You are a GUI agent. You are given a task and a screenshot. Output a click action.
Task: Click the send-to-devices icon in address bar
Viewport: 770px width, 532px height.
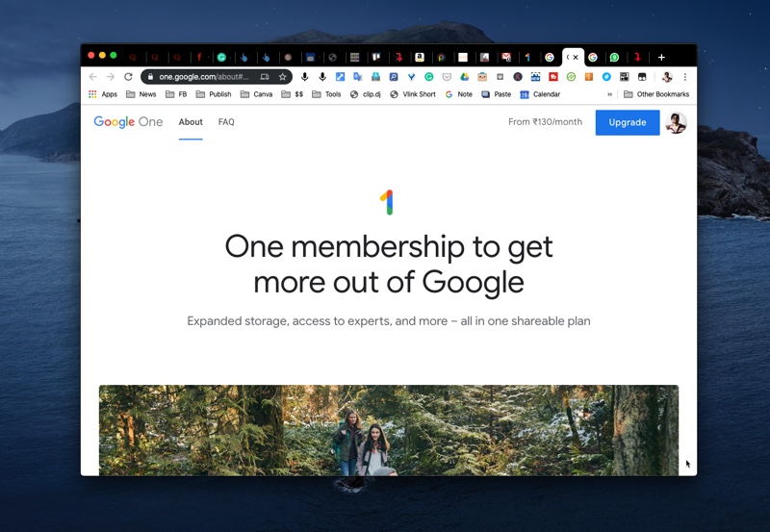(265, 77)
